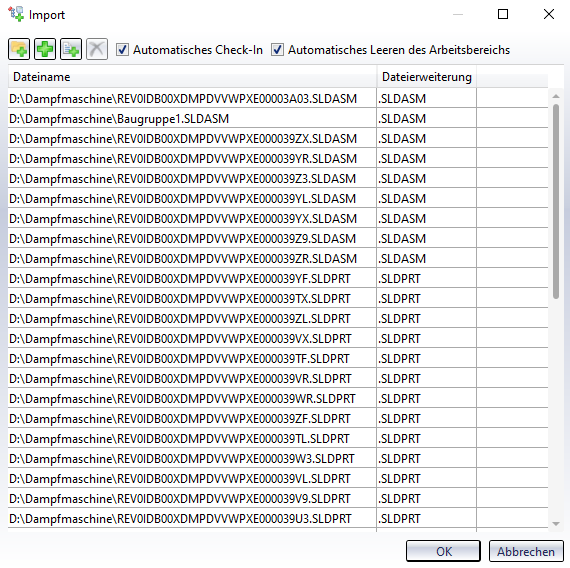Click the scrollbar down arrow
Image resolution: width=570 pixels, height=568 pixels.
[x=555, y=524]
